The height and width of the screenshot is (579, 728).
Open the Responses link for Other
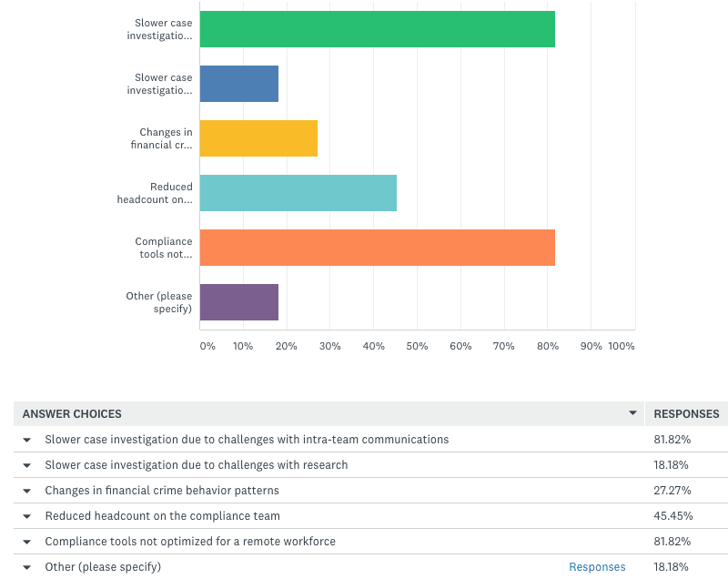(x=597, y=567)
